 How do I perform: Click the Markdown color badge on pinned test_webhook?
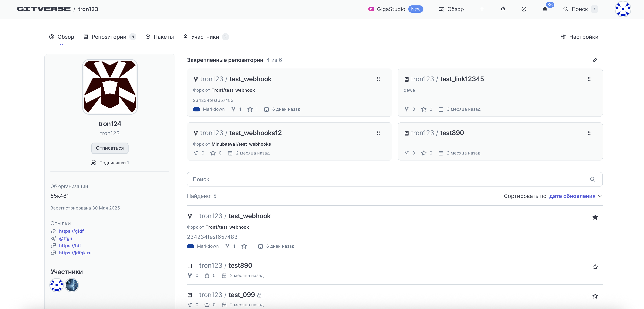[197, 109]
